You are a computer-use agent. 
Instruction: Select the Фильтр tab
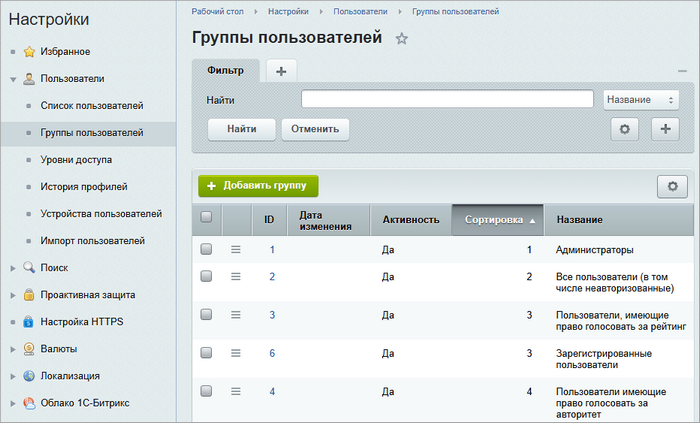click(x=225, y=71)
